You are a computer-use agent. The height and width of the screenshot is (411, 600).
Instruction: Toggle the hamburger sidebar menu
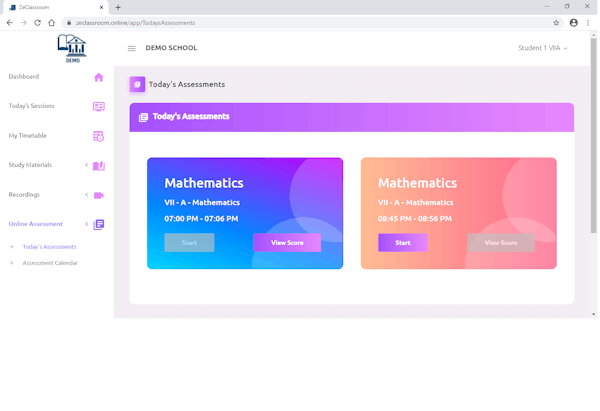[x=132, y=48]
